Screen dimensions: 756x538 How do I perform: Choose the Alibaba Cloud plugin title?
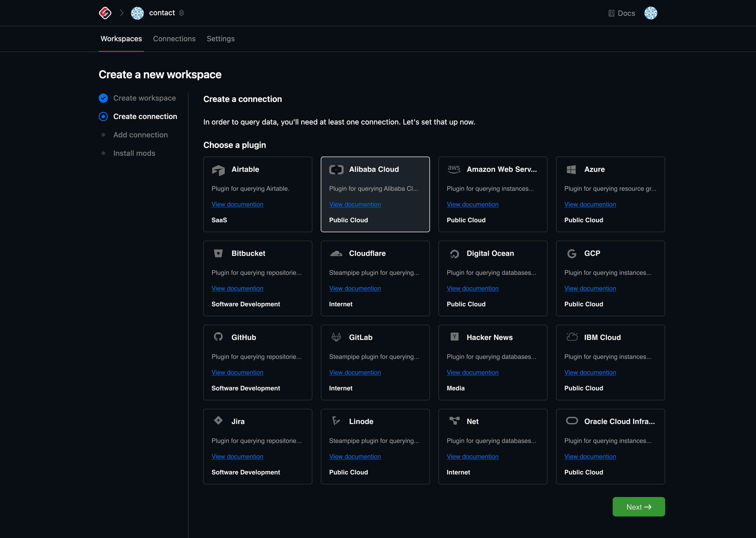pos(374,169)
